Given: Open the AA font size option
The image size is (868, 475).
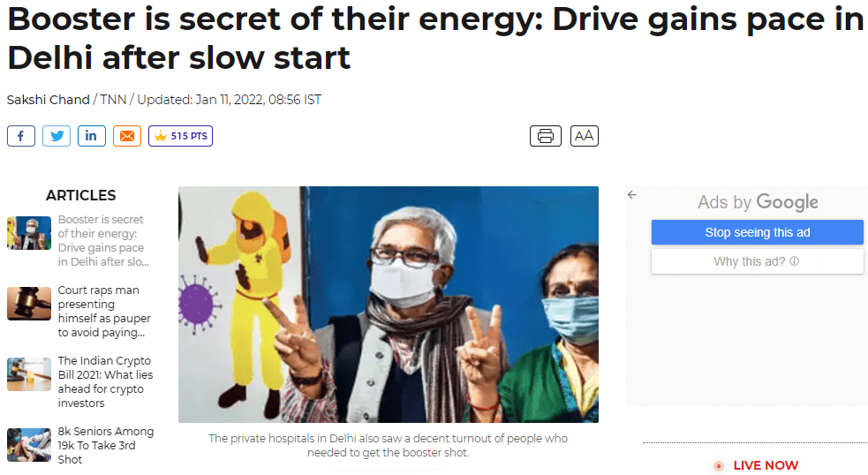Looking at the screenshot, I should click(584, 136).
